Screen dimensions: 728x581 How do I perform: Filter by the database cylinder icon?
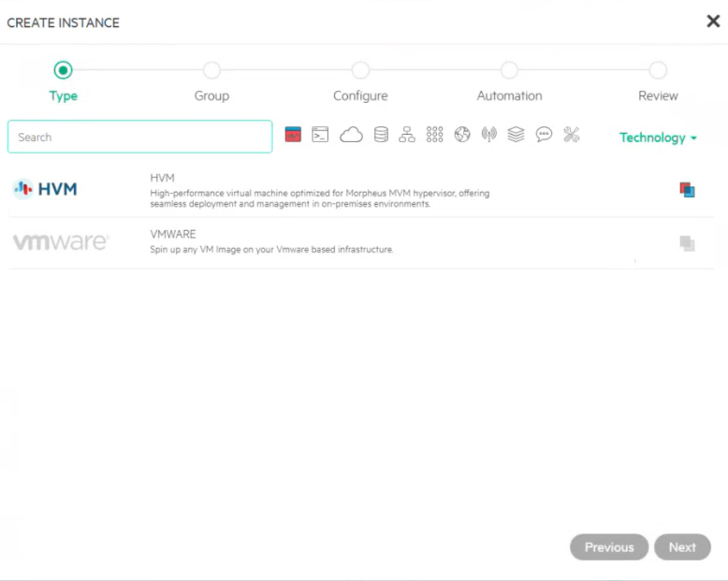(381, 135)
